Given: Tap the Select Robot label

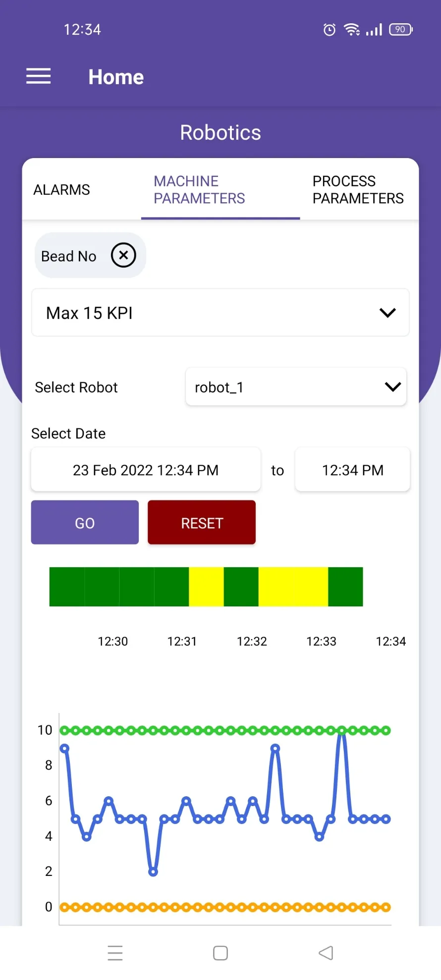Looking at the screenshot, I should (76, 387).
